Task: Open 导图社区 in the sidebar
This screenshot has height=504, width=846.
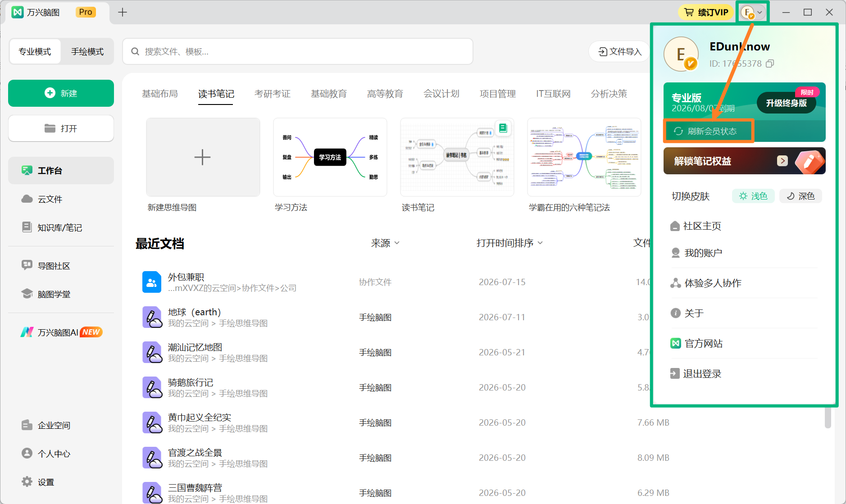Action: point(61,266)
